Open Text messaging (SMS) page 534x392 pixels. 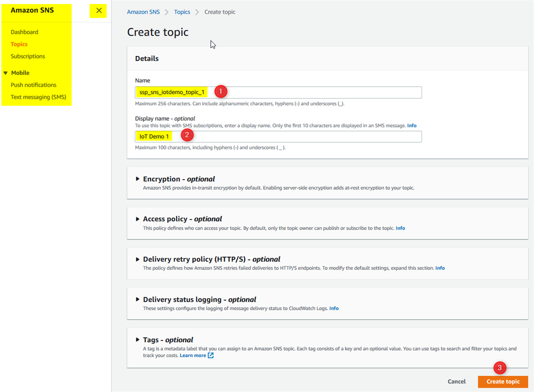click(x=38, y=97)
